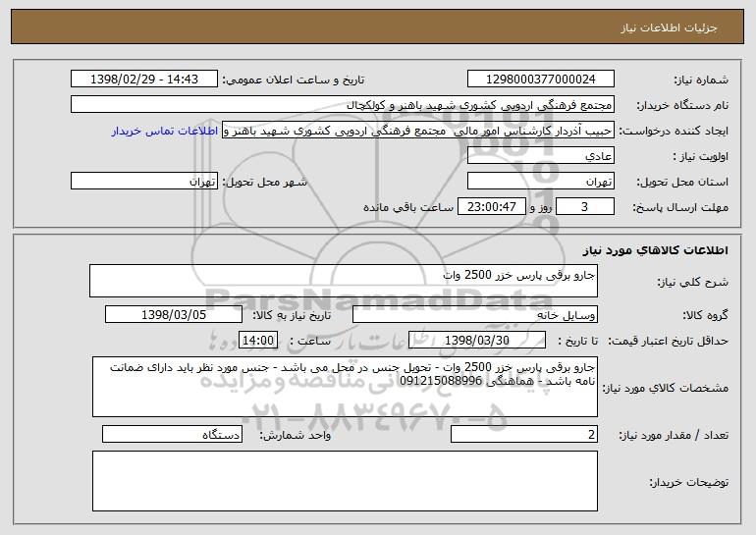Click the request creator field حبیب آذردار

click(x=418, y=131)
